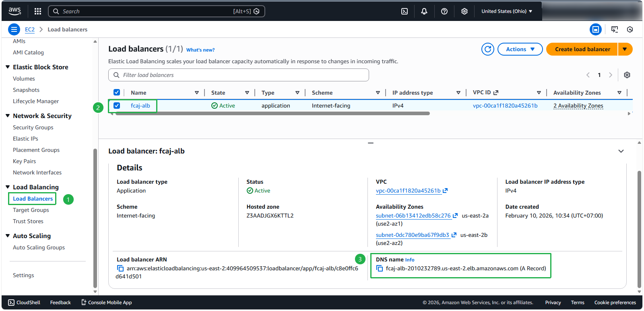Launch CloudShell from the top navigation bar
This screenshot has height=311, width=644.
405,11
